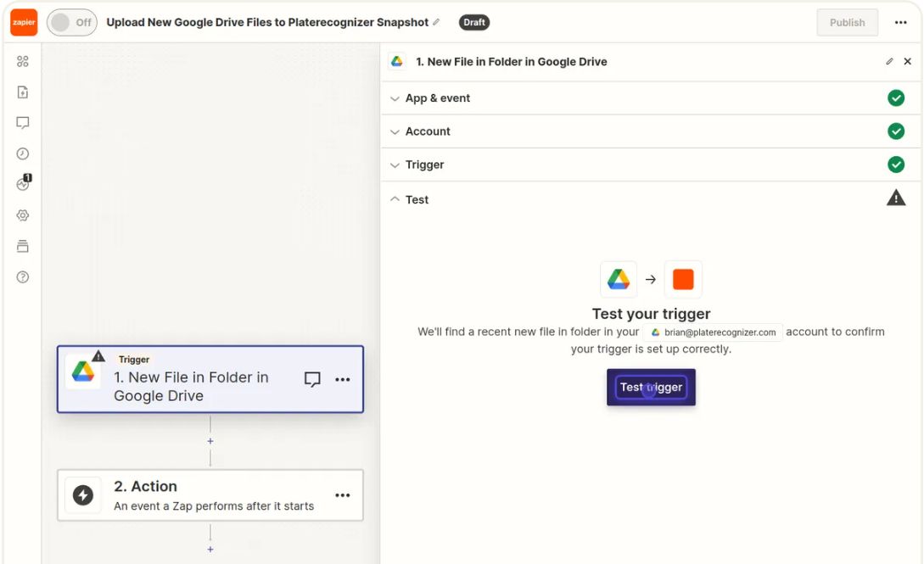The image size is (924, 564).
Task: Open the status activity icon with badge
Action: (x=23, y=184)
